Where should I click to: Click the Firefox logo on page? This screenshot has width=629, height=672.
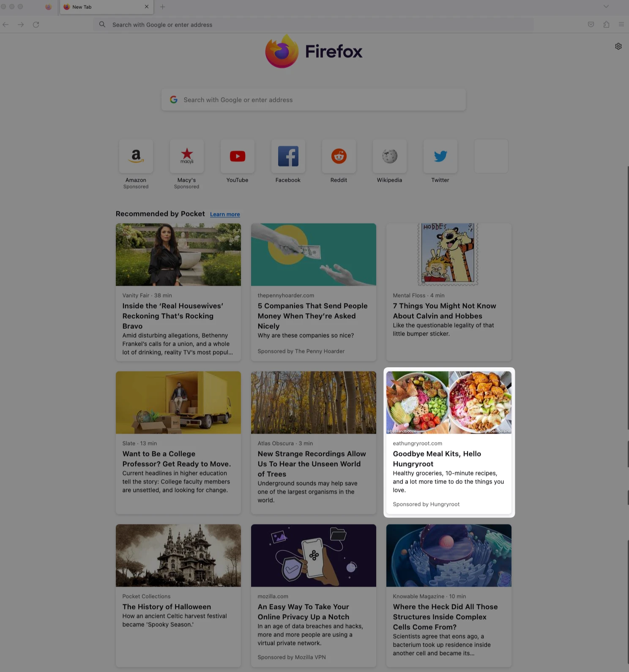pyautogui.click(x=314, y=52)
